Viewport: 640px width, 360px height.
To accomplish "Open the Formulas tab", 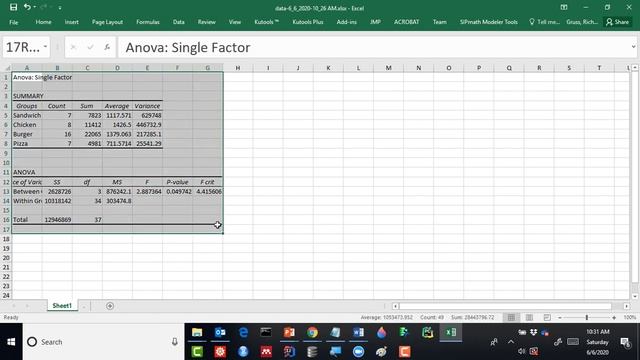I will [x=148, y=22].
